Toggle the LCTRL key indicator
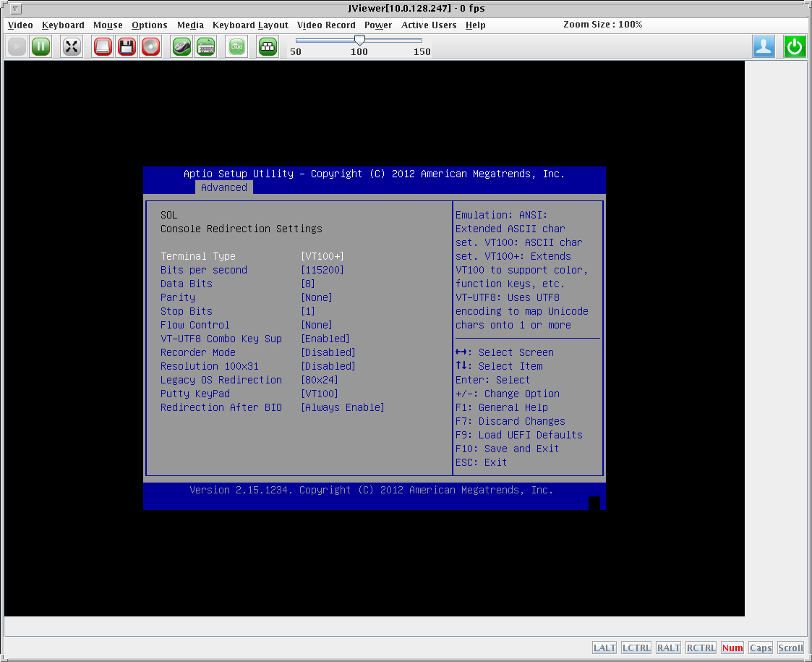The height and width of the screenshot is (662, 812). (x=636, y=648)
